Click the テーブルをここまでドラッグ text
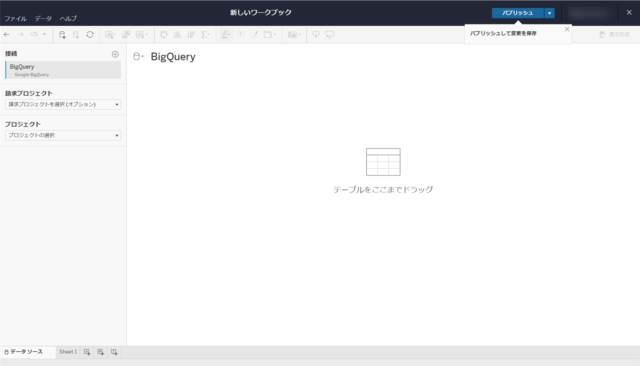Image resolution: width=640 pixels, height=366 pixels. point(383,189)
